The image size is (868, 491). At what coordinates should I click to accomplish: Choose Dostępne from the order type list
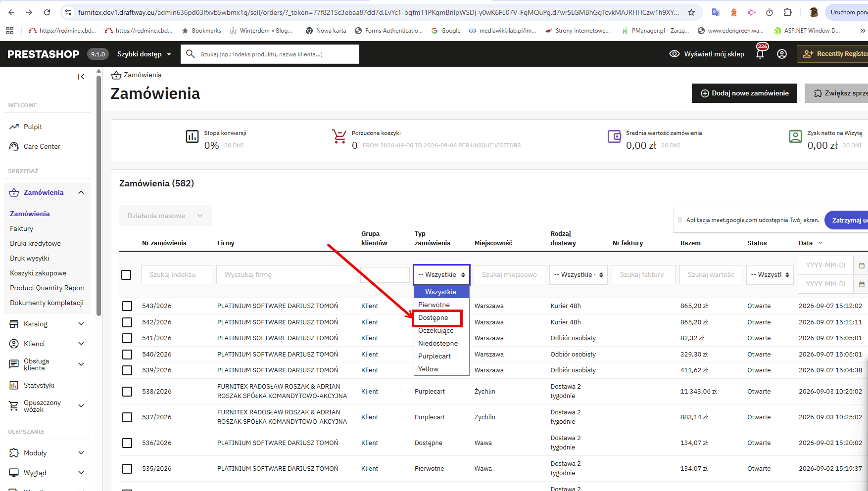(x=433, y=318)
